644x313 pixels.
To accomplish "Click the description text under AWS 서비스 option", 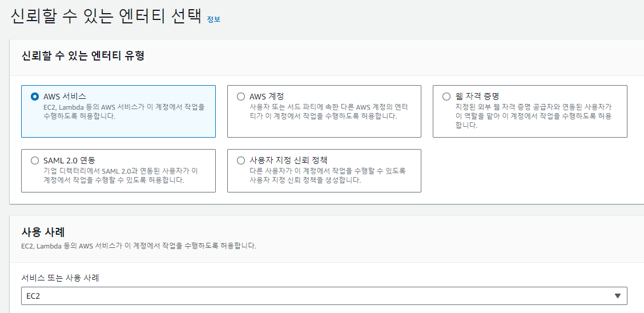I will [x=124, y=111].
